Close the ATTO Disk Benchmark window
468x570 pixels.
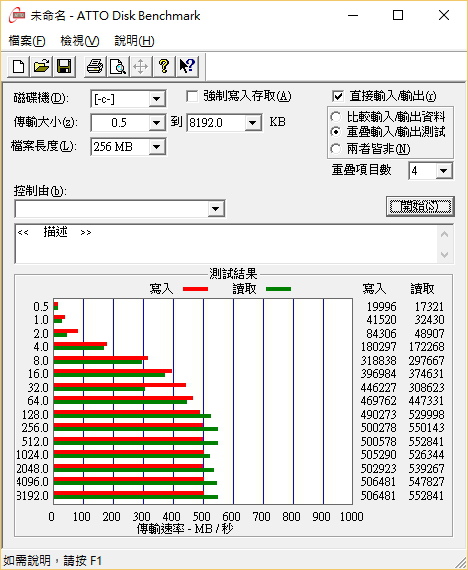[x=444, y=16]
